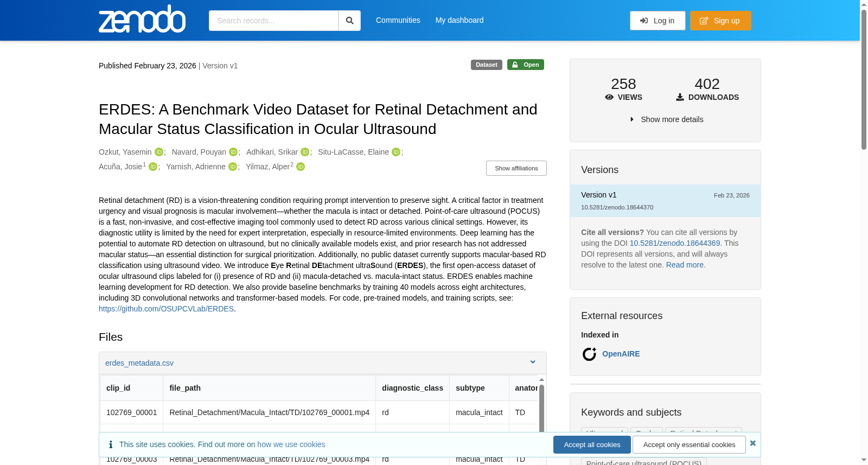Click the page vertical scrollbar
Screen dimensions: 868x465
pyautogui.click(x=864, y=232)
